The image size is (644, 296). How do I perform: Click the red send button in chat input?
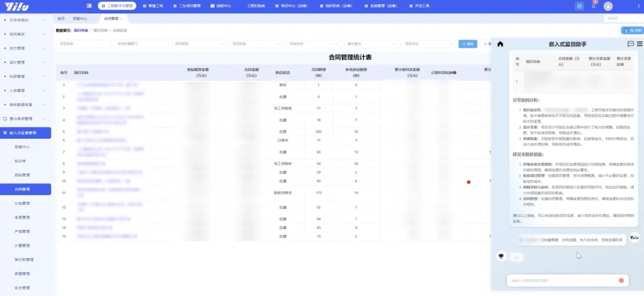coord(621,280)
